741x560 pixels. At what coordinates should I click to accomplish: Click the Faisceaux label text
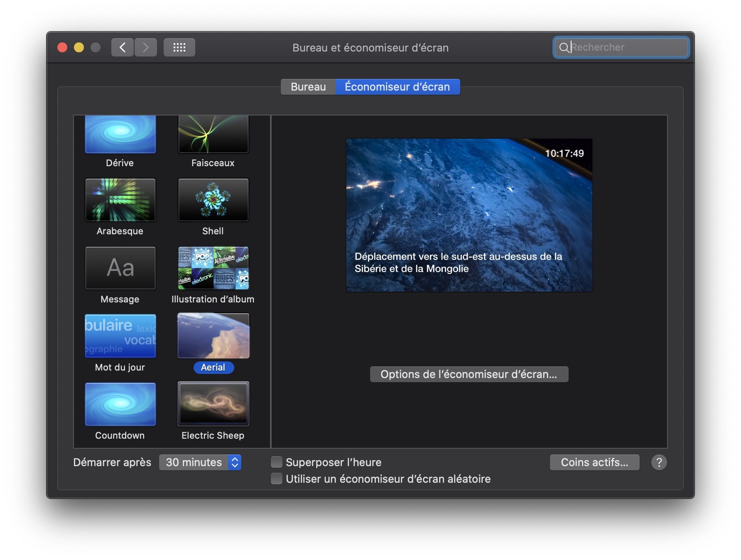[x=213, y=163]
